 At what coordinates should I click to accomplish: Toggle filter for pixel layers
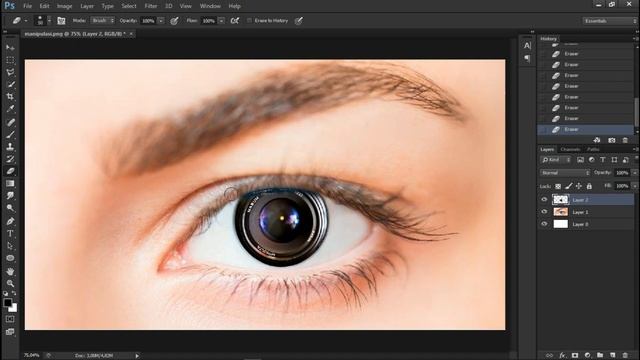click(x=580, y=160)
